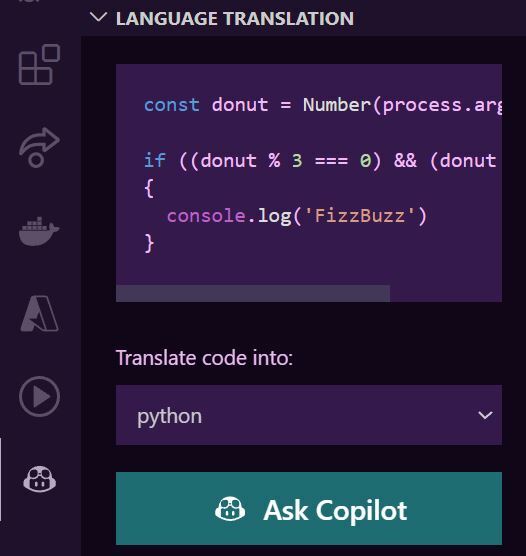Open the Extensions view icon
This screenshot has height=556, width=526.
(x=39, y=65)
